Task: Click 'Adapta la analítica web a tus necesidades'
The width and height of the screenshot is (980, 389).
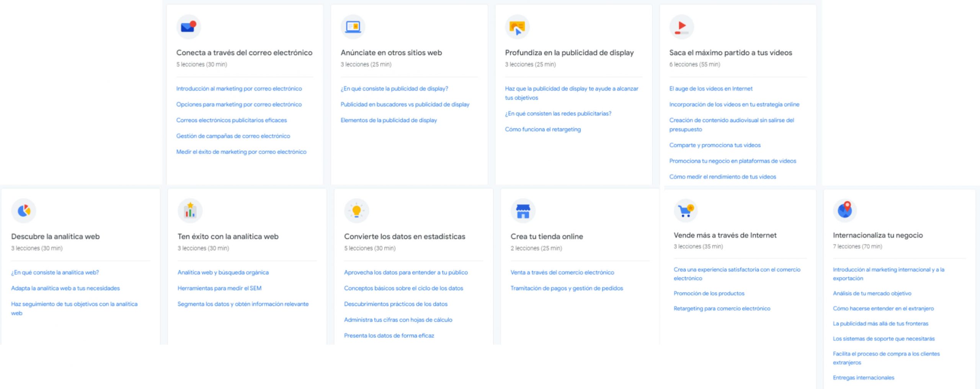Action: pos(65,288)
